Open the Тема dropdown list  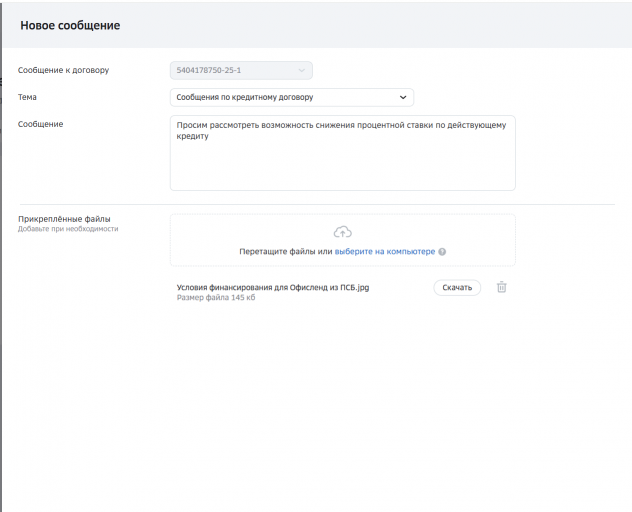(292, 97)
